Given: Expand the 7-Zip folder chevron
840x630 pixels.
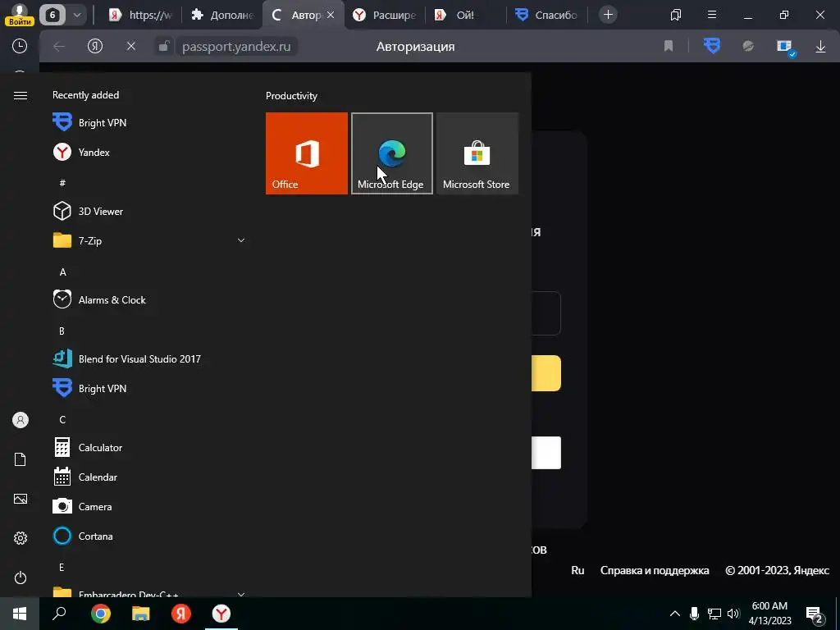Looking at the screenshot, I should pos(241,240).
